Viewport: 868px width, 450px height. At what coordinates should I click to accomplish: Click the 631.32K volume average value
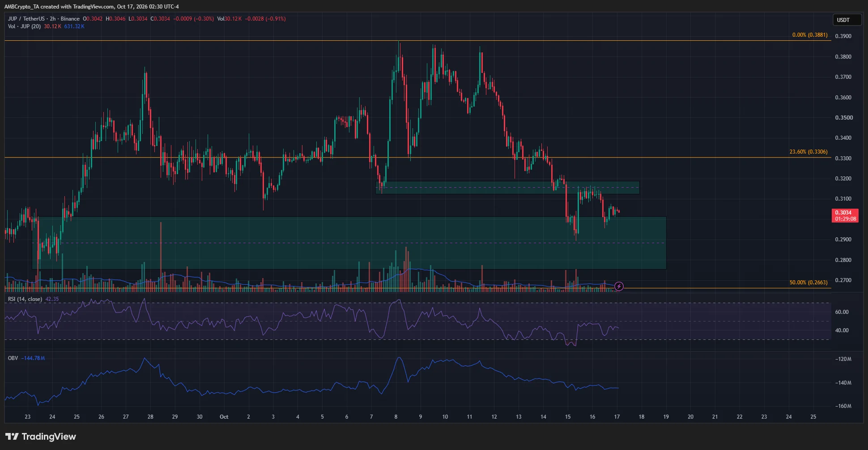tap(74, 26)
